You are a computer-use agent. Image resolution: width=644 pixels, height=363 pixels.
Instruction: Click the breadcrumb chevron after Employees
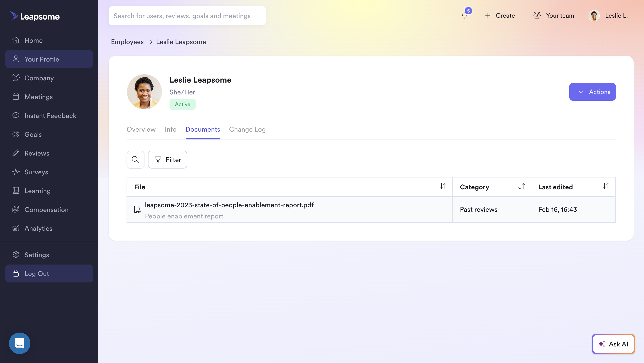[x=151, y=42]
